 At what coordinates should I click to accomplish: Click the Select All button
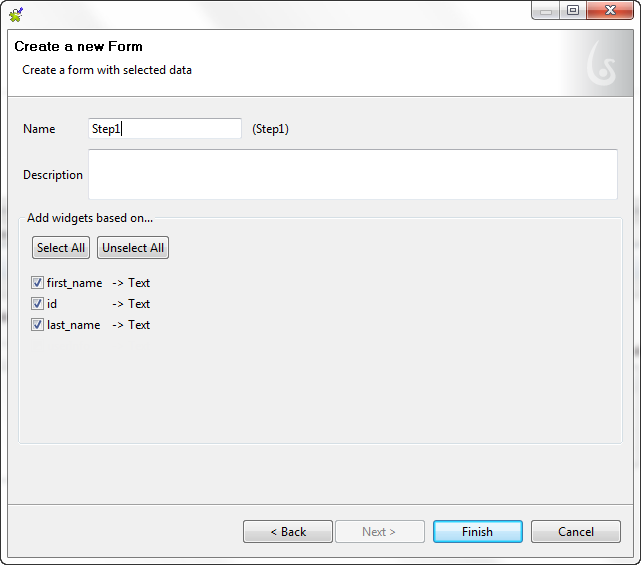pos(61,248)
